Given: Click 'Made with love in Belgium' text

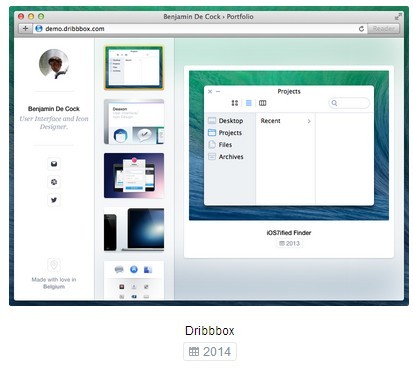Looking at the screenshot, I should [54, 283].
